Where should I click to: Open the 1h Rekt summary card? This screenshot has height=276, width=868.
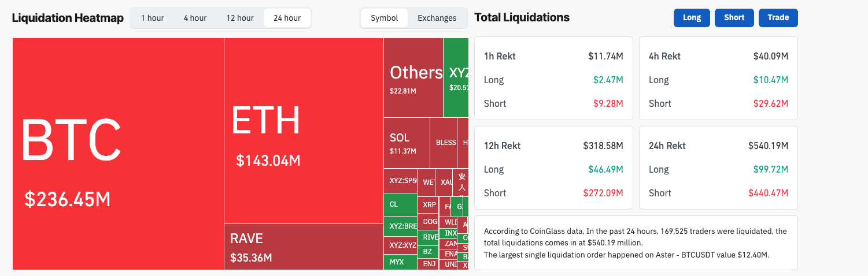[x=553, y=79]
